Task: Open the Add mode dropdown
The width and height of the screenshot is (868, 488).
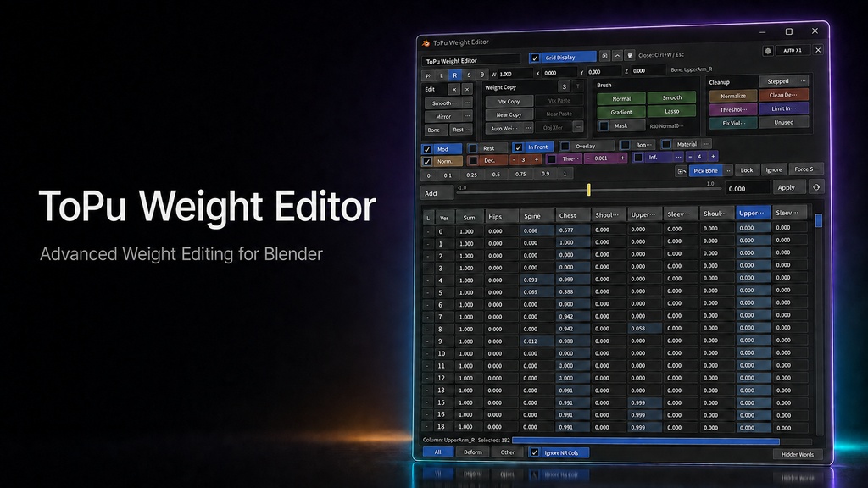Action: point(437,193)
